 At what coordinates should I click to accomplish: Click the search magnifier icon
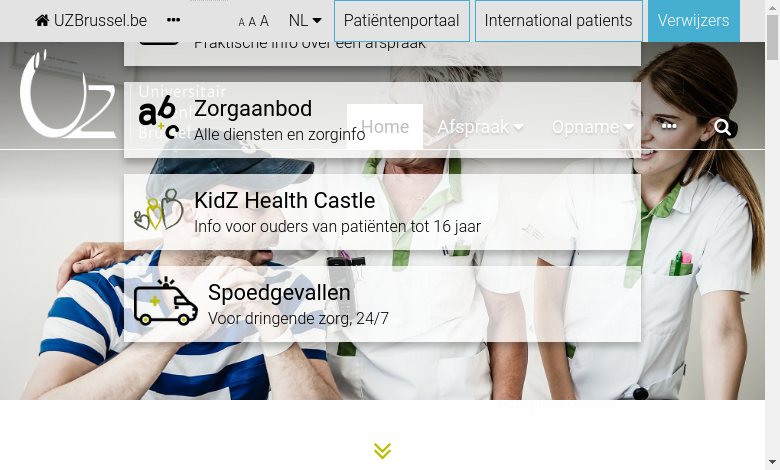[x=722, y=127]
